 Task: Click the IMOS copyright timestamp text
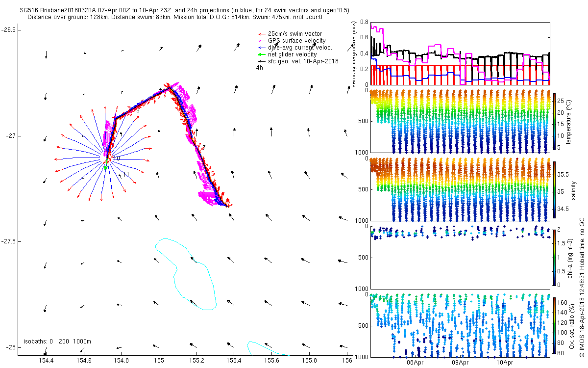pos(583,287)
